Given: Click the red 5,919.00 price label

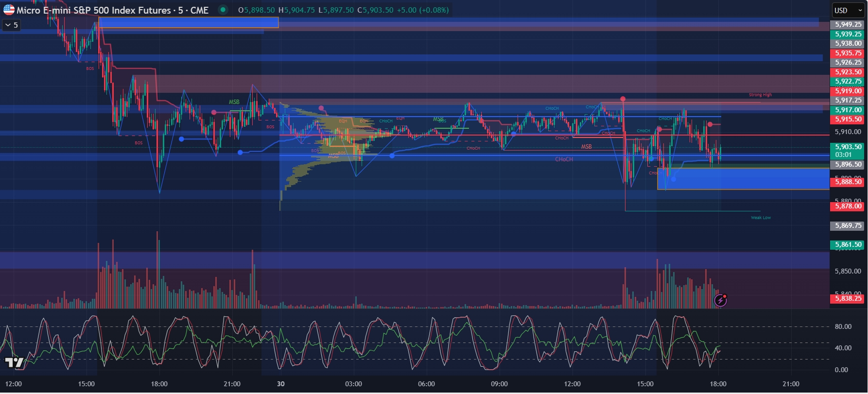Looking at the screenshot, I should [848, 91].
